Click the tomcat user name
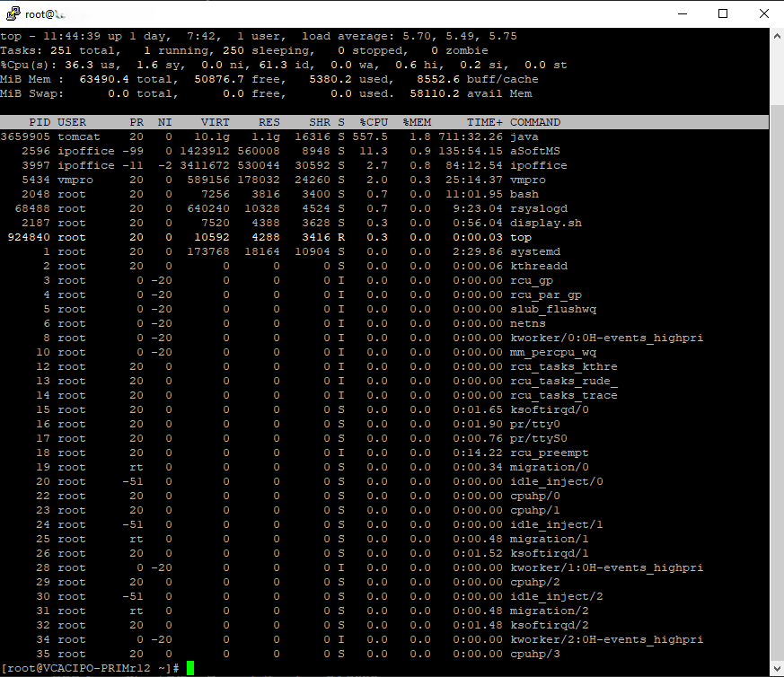This screenshot has width=784, height=677. click(79, 137)
